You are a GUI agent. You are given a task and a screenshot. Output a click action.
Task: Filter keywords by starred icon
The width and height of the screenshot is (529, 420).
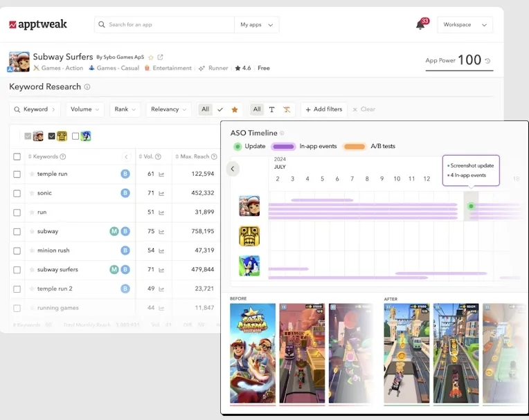coord(235,109)
